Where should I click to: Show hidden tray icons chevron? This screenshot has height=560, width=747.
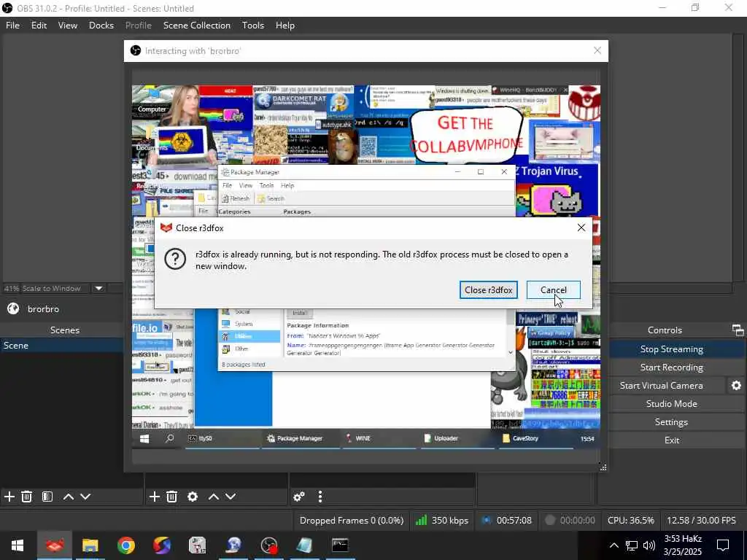click(x=614, y=545)
